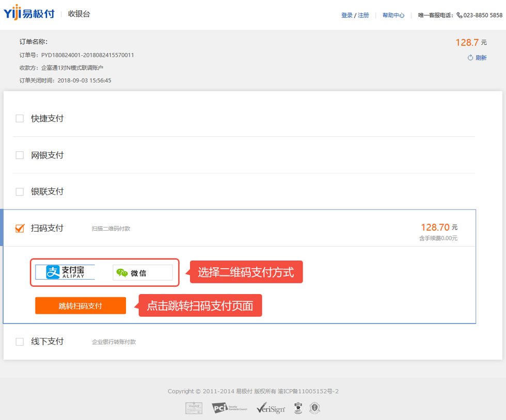
Task: Click the 含手续费0.00元 fee text
Action: tap(438, 238)
